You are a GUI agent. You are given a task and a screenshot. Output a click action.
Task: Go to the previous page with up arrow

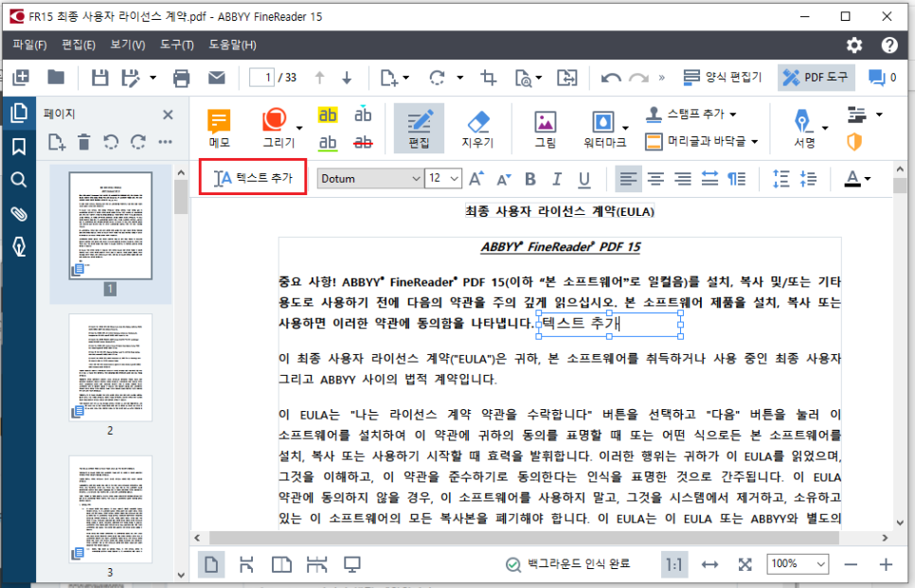pyautogui.click(x=319, y=78)
